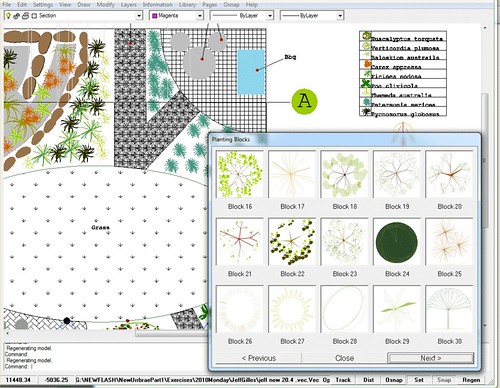The width and height of the screenshot is (500, 388).
Task: Click the square color box before Section
Action: pyautogui.click(x=34, y=16)
